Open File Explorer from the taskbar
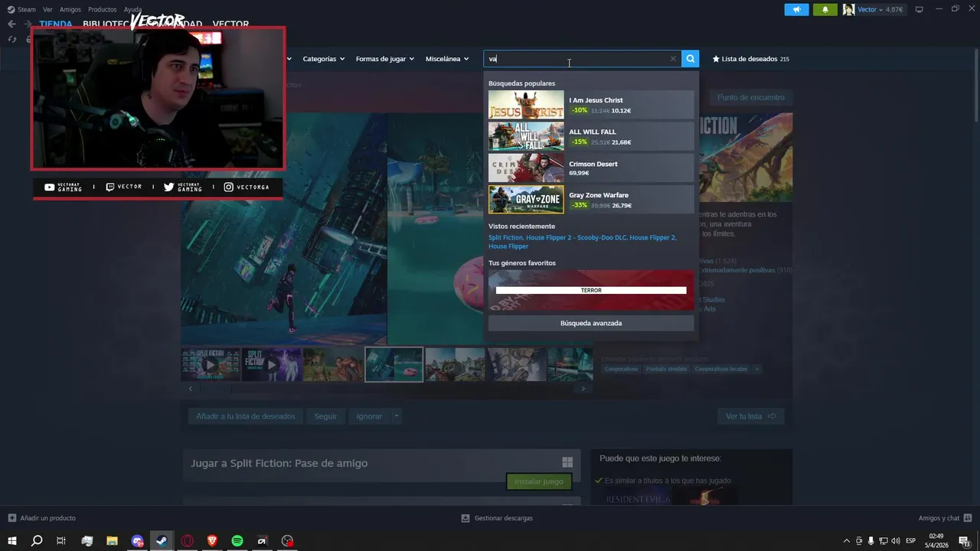The height and width of the screenshot is (551, 980). click(112, 540)
